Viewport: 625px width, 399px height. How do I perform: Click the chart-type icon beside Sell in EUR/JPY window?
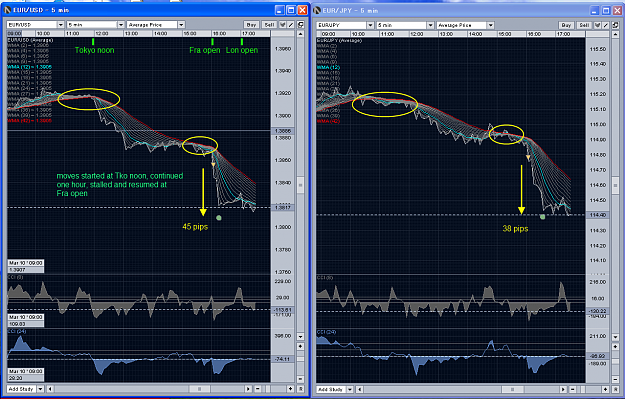(597, 25)
